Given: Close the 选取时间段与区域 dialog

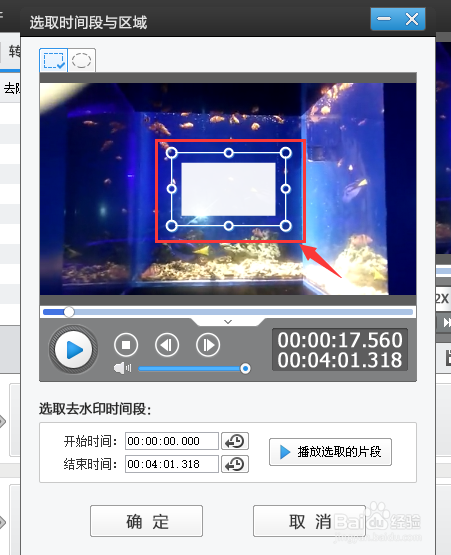Looking at the screenshot, I should click(x=412, y=19).
